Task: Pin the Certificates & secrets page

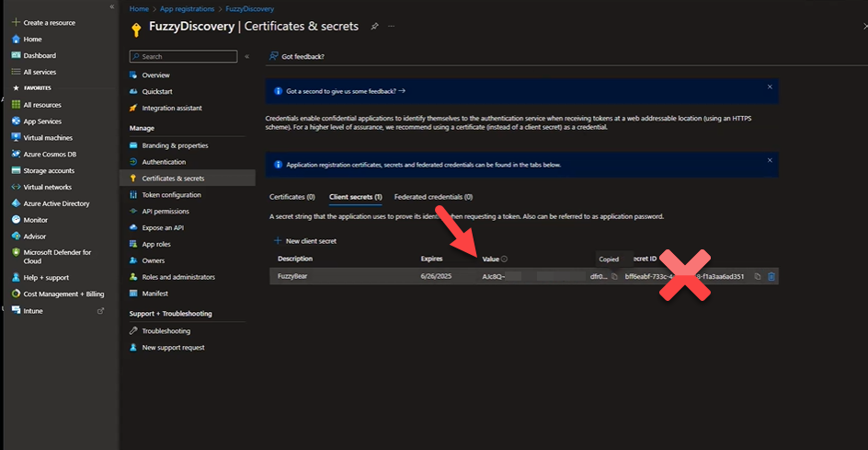Action: tap(374, 27)
